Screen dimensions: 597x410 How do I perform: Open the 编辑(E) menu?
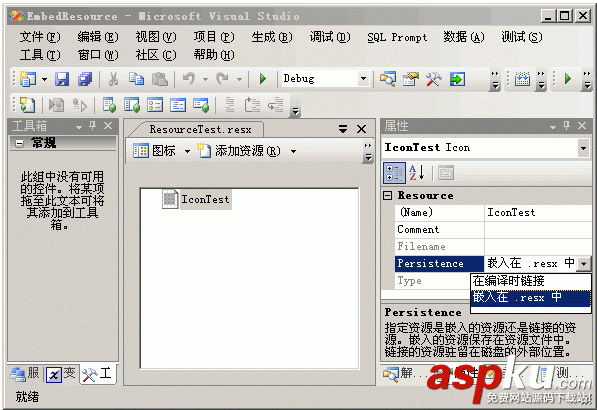coord(98,37)
